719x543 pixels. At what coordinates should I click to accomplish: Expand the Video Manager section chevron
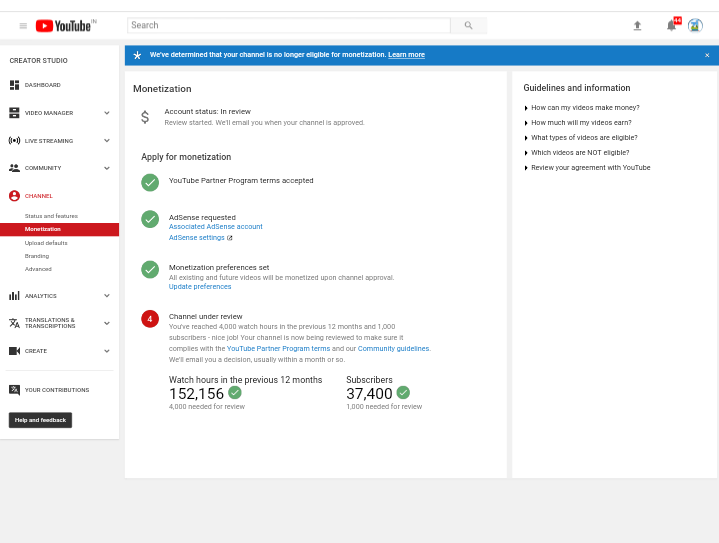pos(107,113)
